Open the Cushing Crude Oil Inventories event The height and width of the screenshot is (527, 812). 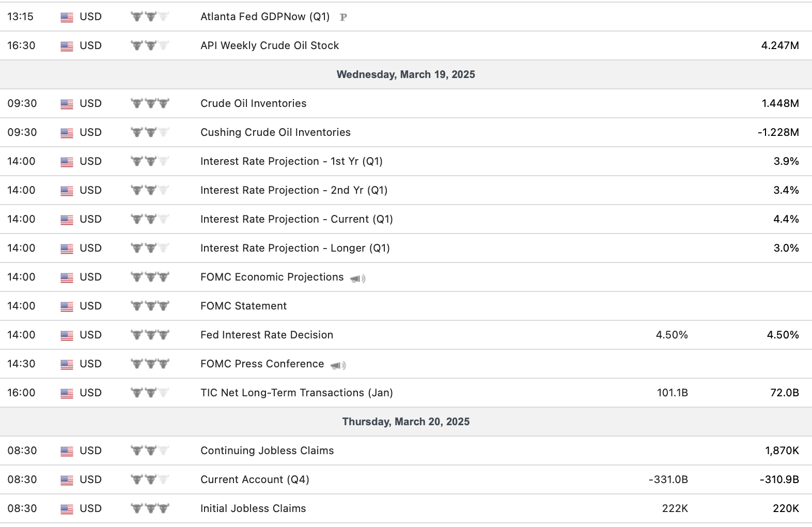pyautogui.click(x=275, y=132)
